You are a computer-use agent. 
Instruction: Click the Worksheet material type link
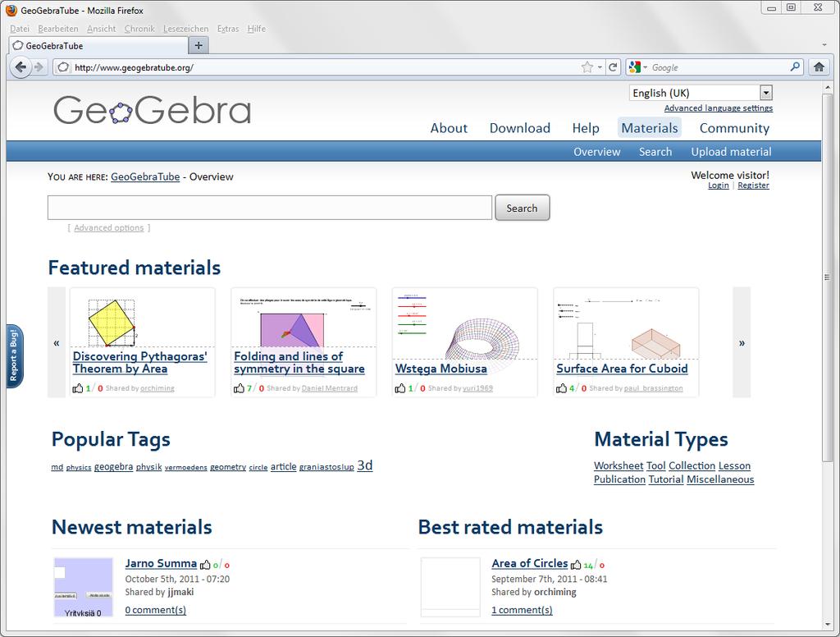coord(619,466)
